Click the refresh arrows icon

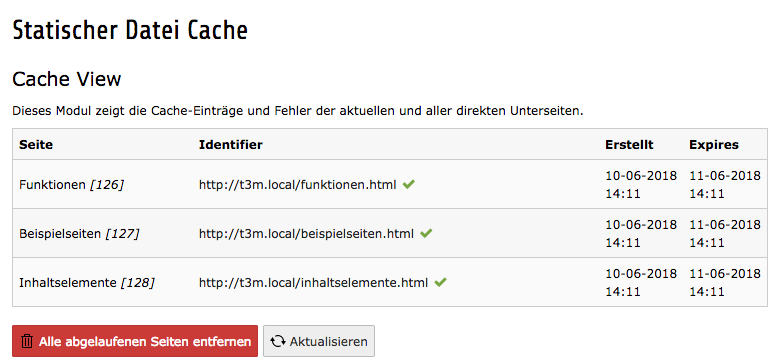tap(278, 341)
